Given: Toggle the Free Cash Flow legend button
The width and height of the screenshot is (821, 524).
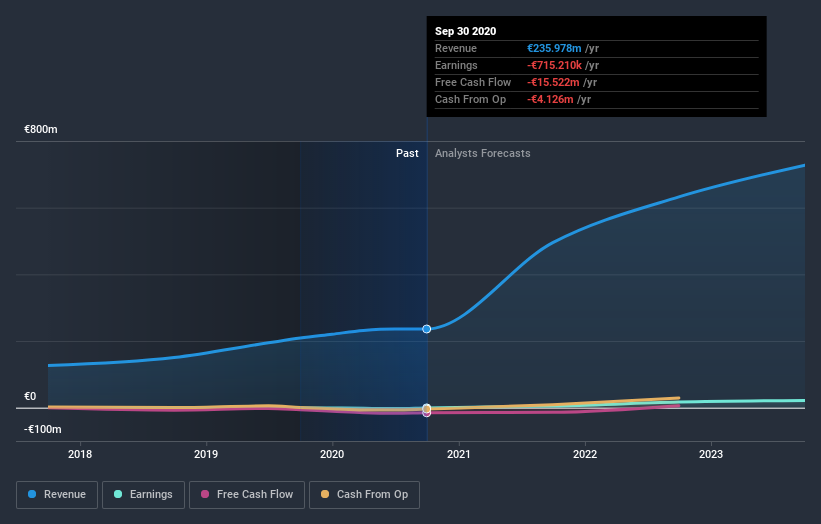Looking at the screenshot, I should click(x=247, y=495).
